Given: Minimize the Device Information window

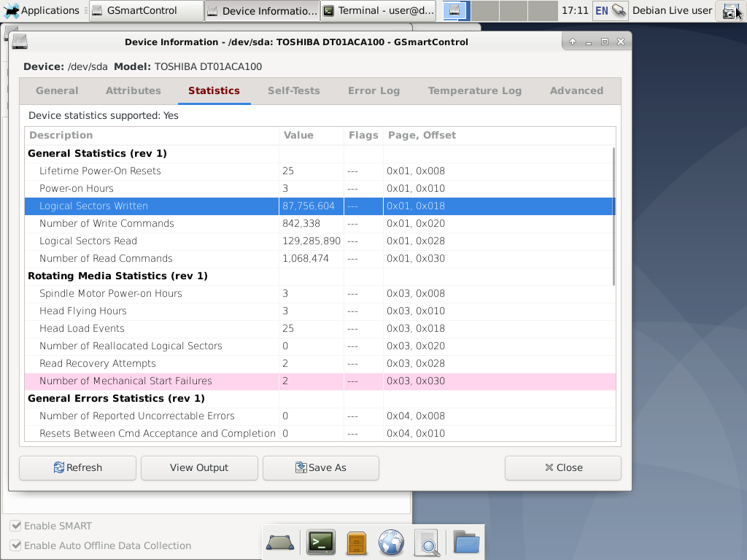Looking at the screenshot, I should [589, 42].
